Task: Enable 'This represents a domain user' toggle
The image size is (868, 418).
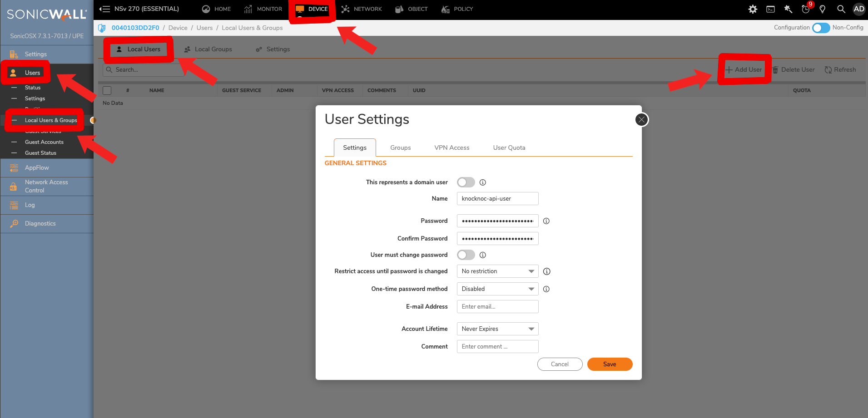Action: pos(466,182)
